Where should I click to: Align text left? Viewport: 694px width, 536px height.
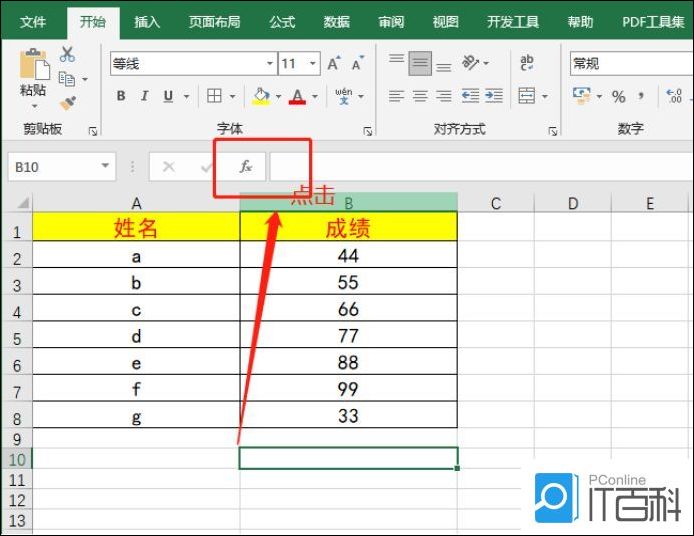point(396,96)
